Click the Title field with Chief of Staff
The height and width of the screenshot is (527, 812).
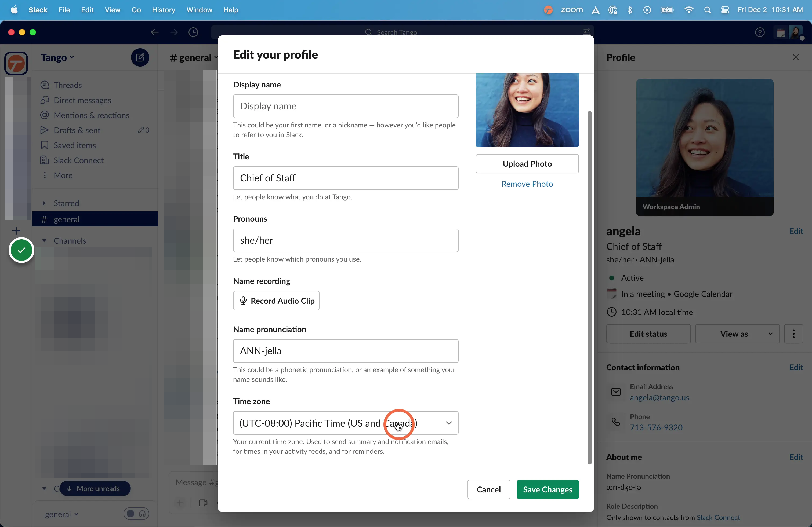click(345, 178)
